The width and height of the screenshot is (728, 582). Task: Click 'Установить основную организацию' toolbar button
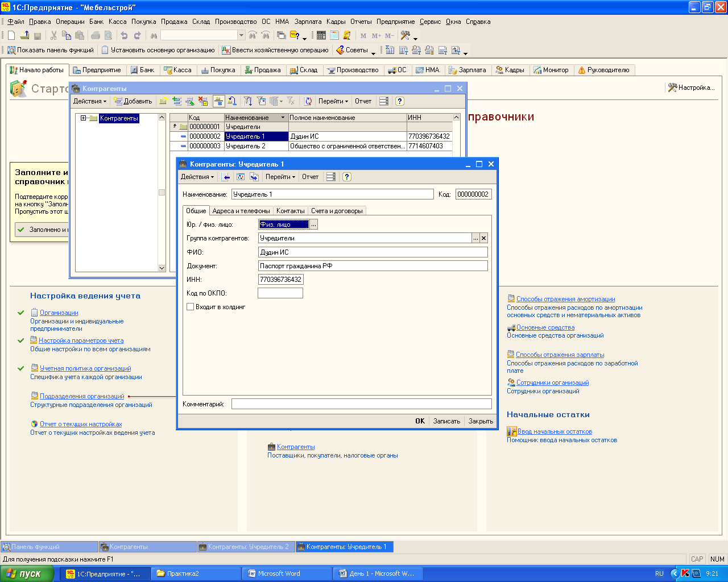coord(158,50)
